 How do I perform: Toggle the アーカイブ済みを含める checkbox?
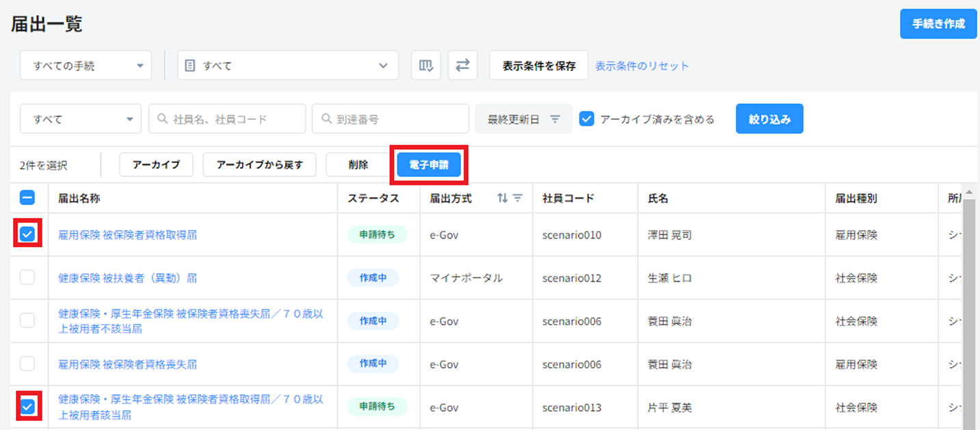click(x=586, y=119)
